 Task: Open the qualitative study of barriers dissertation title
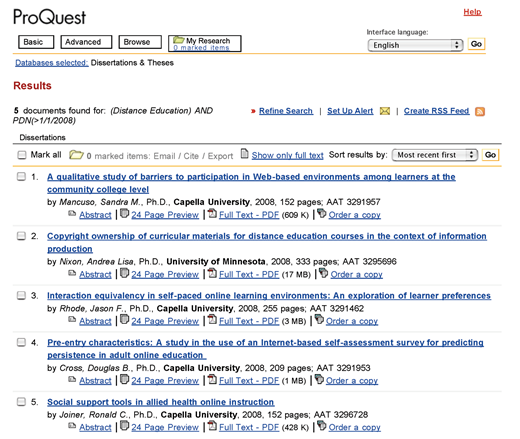tap(251, 183)
